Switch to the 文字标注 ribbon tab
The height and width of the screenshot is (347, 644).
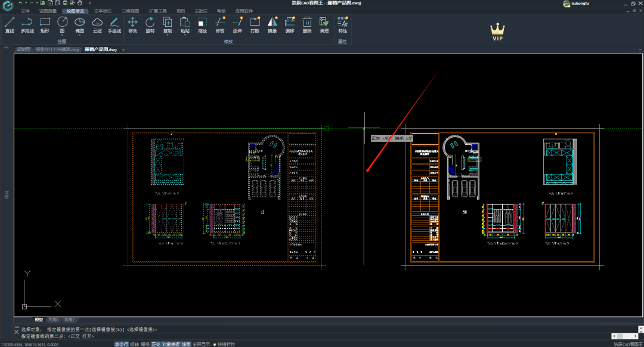tap(103, 11)
